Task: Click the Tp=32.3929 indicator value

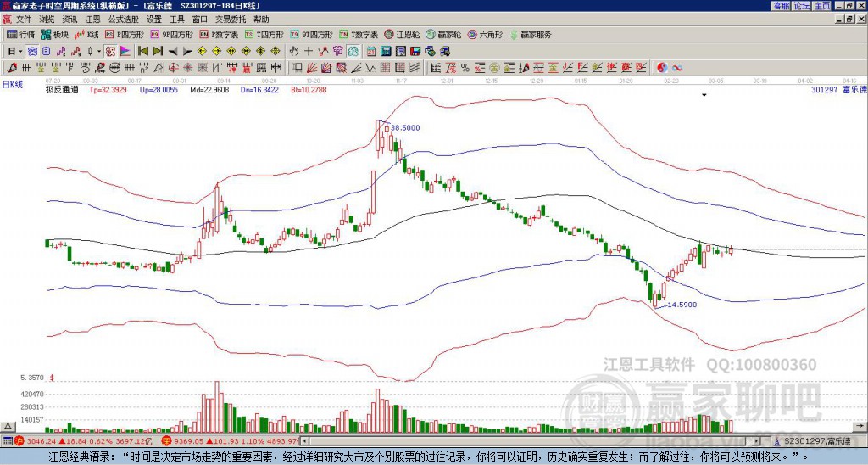Action: tap(108, 90)
